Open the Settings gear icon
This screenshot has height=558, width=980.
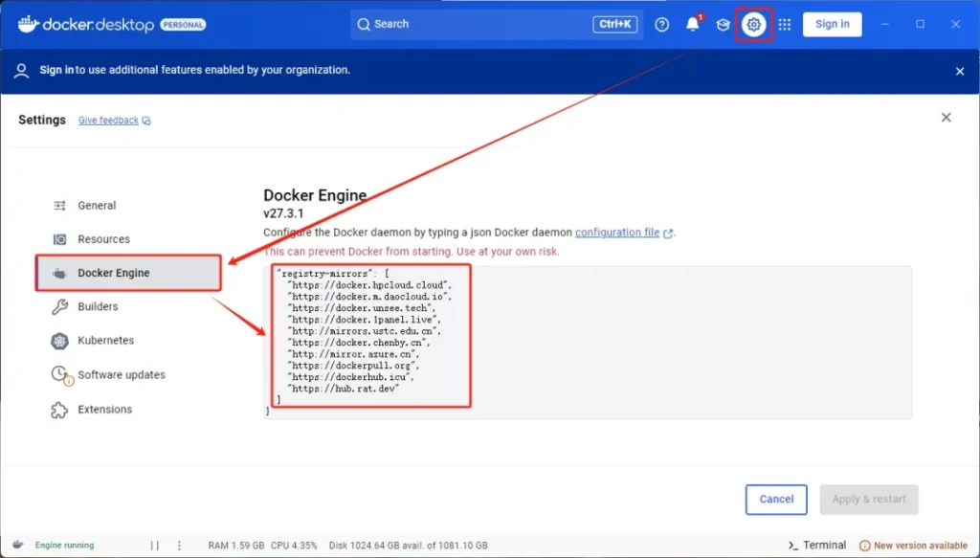click(753, 25)
